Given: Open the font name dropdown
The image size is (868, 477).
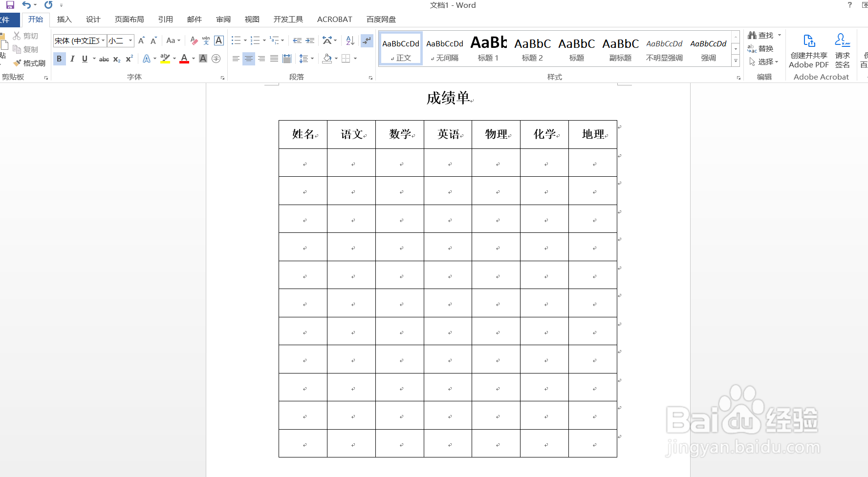Looking at the screenshot, I should click(x=103, y=41).
